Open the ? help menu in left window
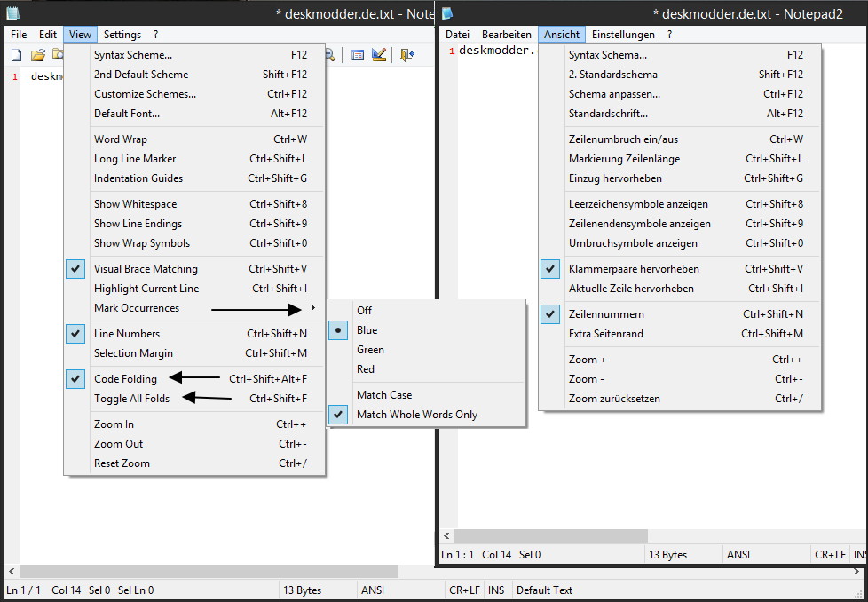This screenshot has height=602, width=868. click(x=155, y=35)
